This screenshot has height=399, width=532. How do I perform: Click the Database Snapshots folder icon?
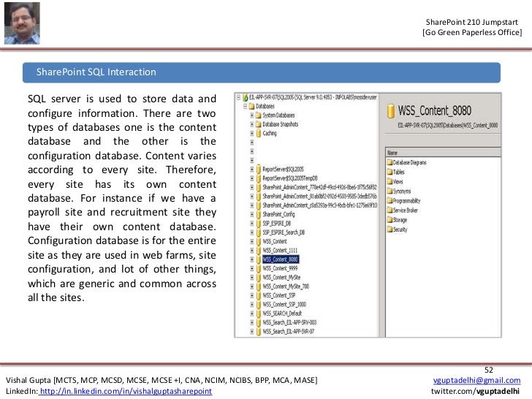(x=259, y=124)
